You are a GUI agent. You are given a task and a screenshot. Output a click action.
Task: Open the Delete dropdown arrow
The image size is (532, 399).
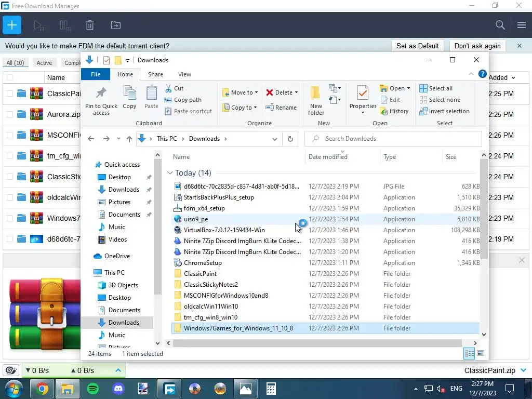click(296, 92)
